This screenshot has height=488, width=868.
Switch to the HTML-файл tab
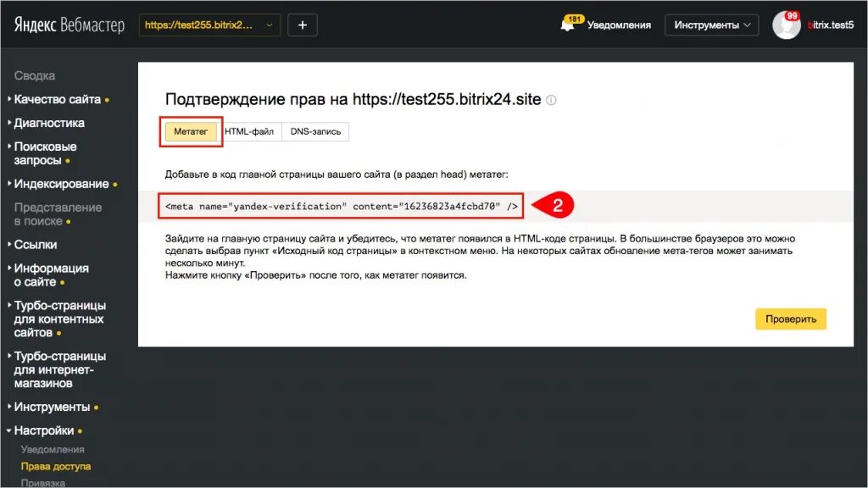pos(249,131)
